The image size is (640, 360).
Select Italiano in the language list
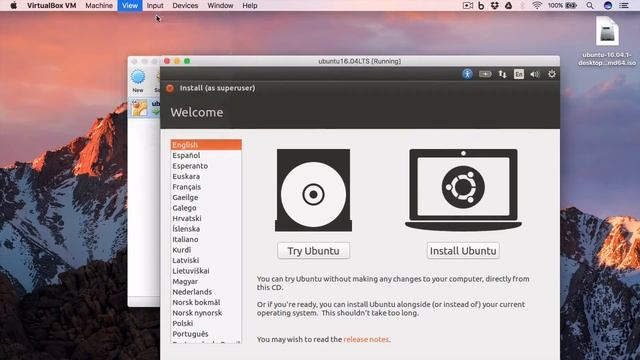206,239
